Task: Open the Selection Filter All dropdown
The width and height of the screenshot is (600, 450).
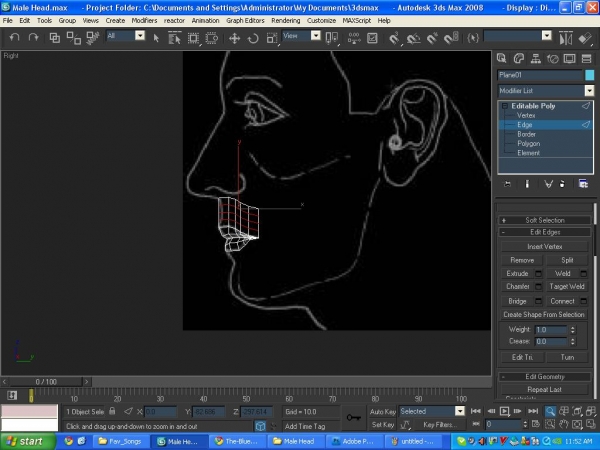Action: click(x=140, y=36)
